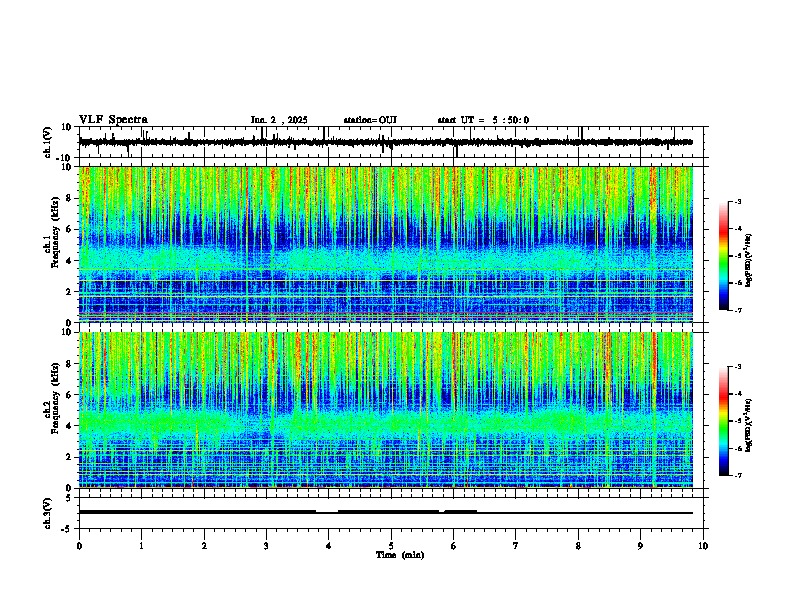
Task: Click the ch.2 "Frequency (kHz)" axis label
Action: [55, 398]
